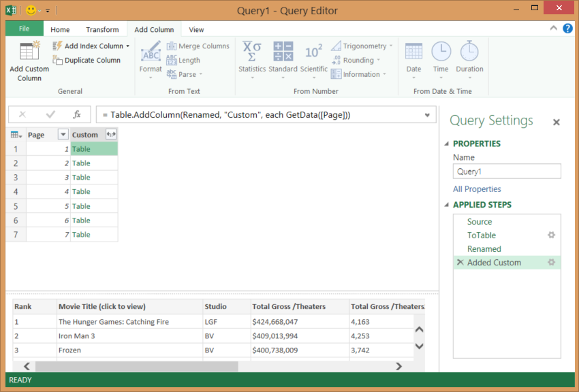
Task: Open the Parse tool
Action: coord(185,74)
